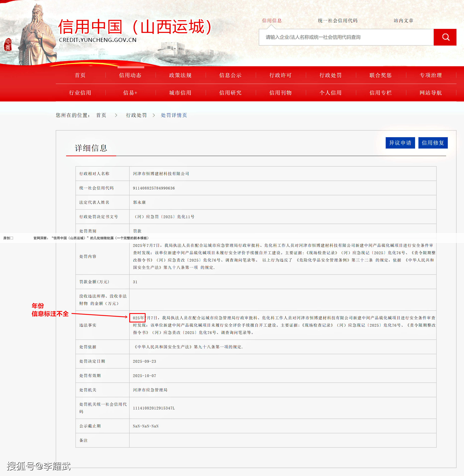Tick the small box beside 原创
Screen dimensions: 464x476
(x=12, y=238)
